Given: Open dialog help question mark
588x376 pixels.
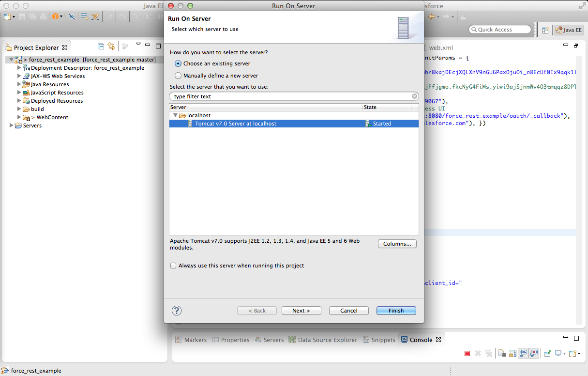Looking at the screenshot, I should [177, 311].
